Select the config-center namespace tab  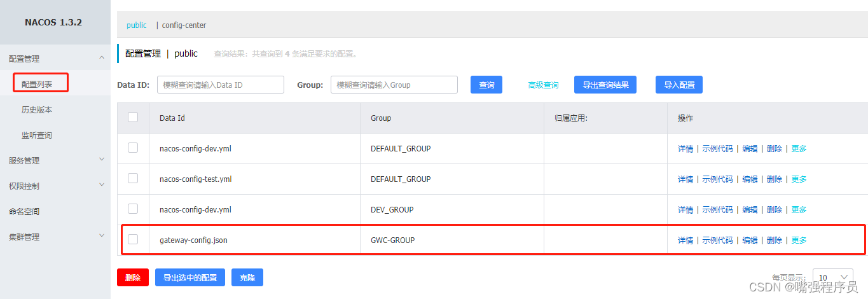184,25
